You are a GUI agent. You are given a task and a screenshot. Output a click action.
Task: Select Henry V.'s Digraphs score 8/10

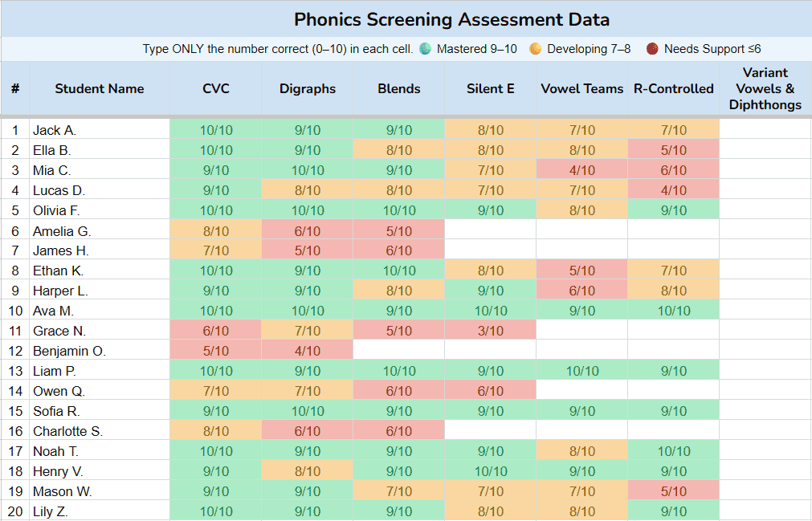click(308, 471)
